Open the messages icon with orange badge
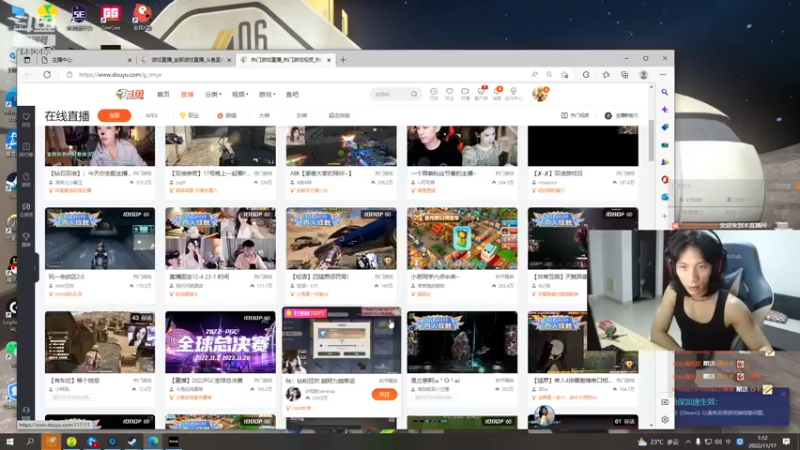The image size is (800, 450). pos(497,93)
